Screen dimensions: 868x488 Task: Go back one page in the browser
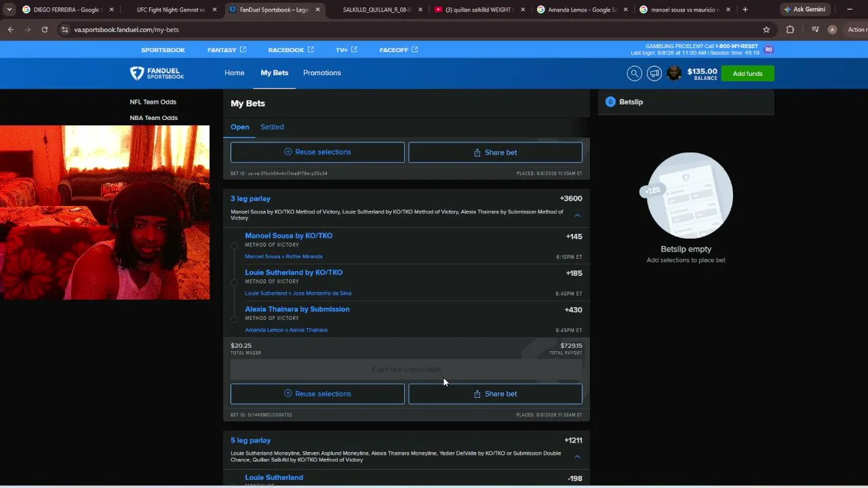[x=11, y=30]
